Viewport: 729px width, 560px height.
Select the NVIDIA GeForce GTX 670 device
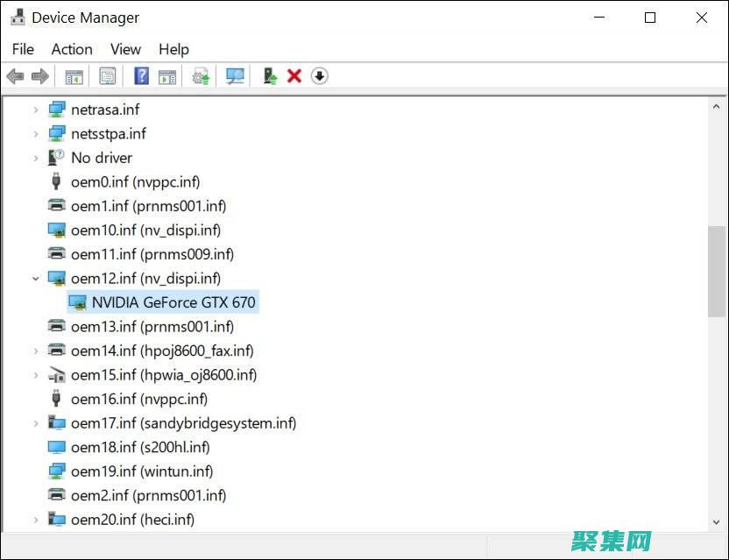pos(173,302)
